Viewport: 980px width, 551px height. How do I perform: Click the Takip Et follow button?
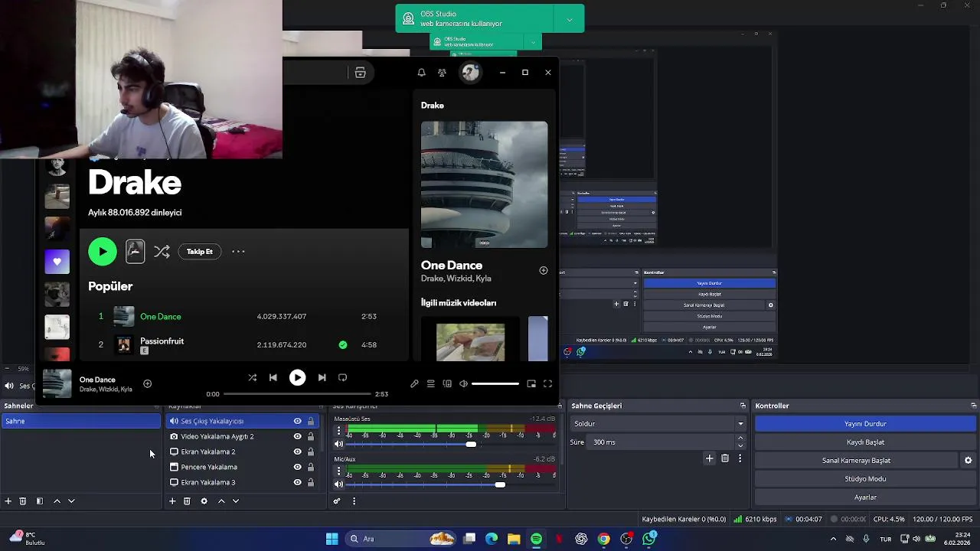click(200, 251)
